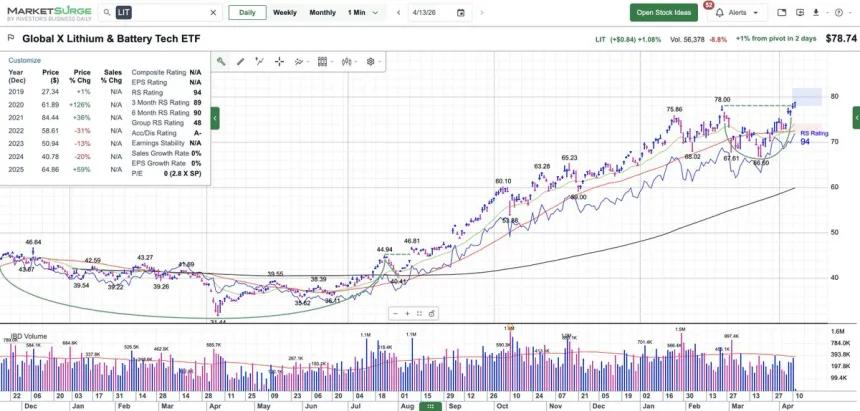Click the LIT ticker chip in search
Image resolution: width=860 pixels, height=411 pixels.
tap(124, 12)
